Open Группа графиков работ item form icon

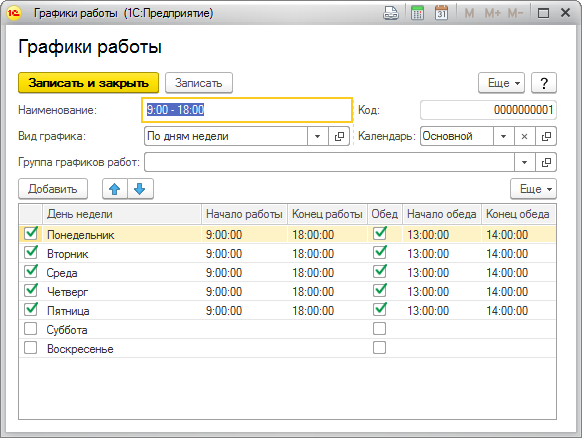click(x=546, y=162)
